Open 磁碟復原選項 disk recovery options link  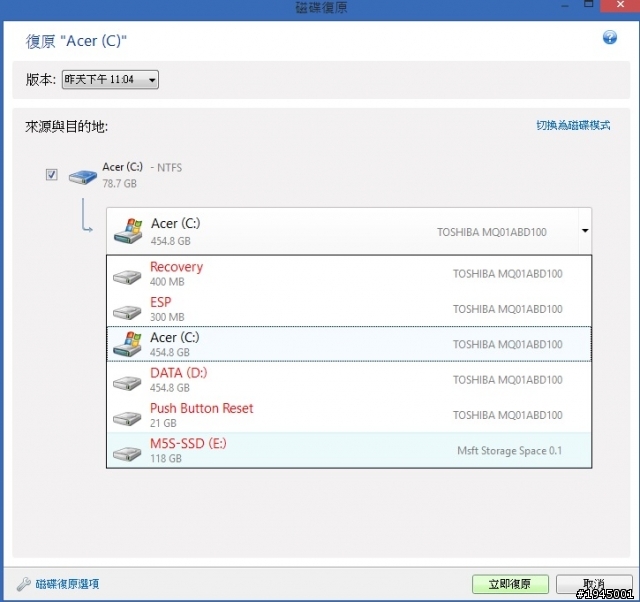[x=67, y=584]
